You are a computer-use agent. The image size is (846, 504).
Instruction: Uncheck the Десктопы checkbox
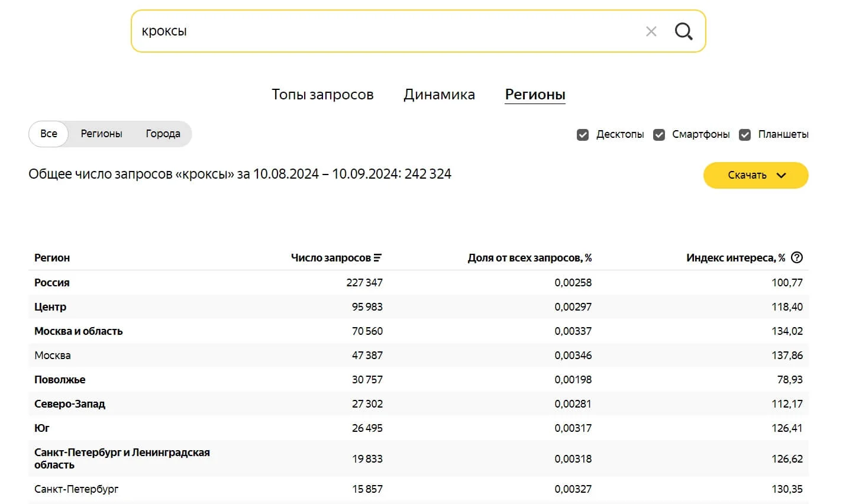click(583, 135)
